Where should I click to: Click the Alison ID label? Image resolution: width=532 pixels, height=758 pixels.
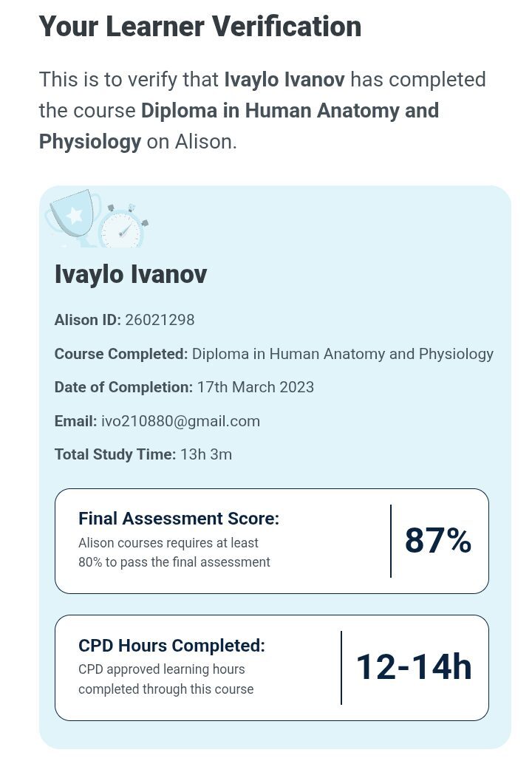(87, 320)
